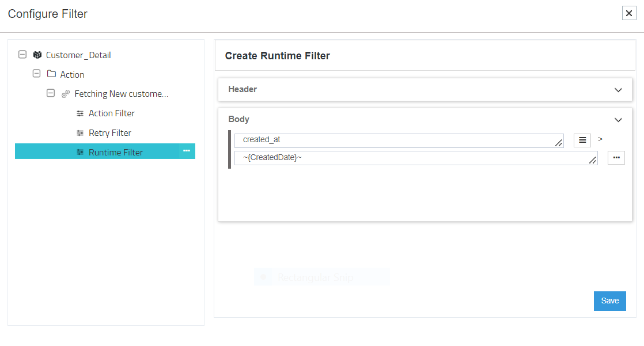
Task: Collapse the Body section chevron
Action: [x=618, y=120]
